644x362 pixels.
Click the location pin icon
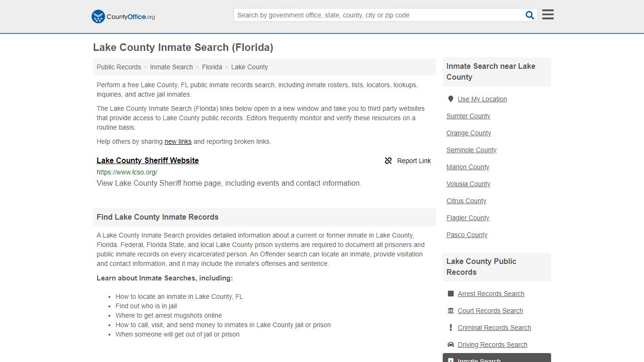click(x=451, y=99)
